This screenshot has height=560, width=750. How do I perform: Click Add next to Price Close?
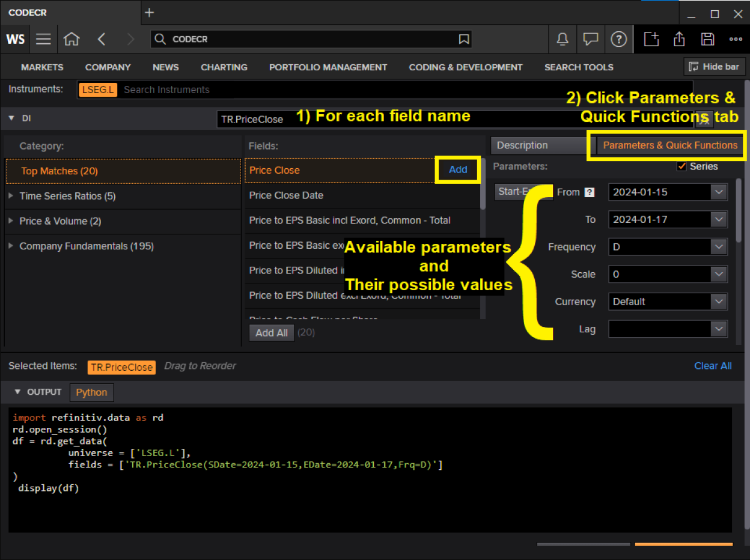pos(457,170)
